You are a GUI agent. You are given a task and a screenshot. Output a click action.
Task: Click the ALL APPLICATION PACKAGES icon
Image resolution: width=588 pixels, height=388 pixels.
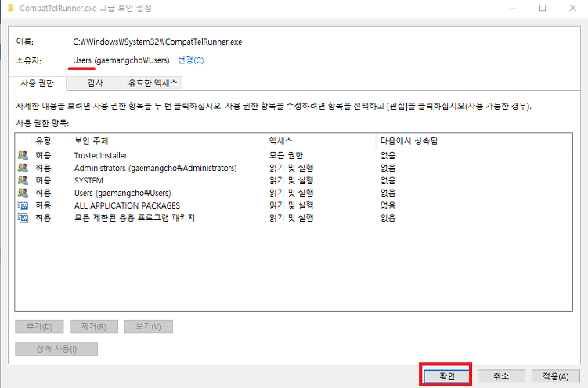22,205
